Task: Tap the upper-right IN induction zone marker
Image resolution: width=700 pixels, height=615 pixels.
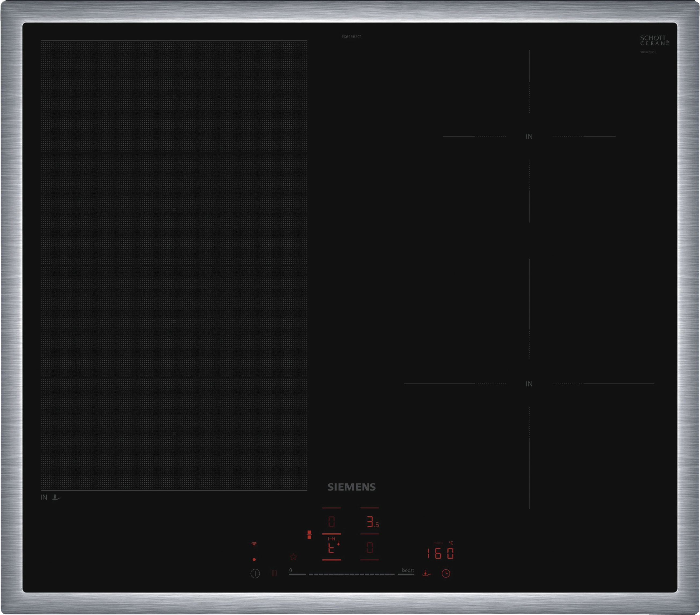Action: pyautogui.click(x=529, y=136)
